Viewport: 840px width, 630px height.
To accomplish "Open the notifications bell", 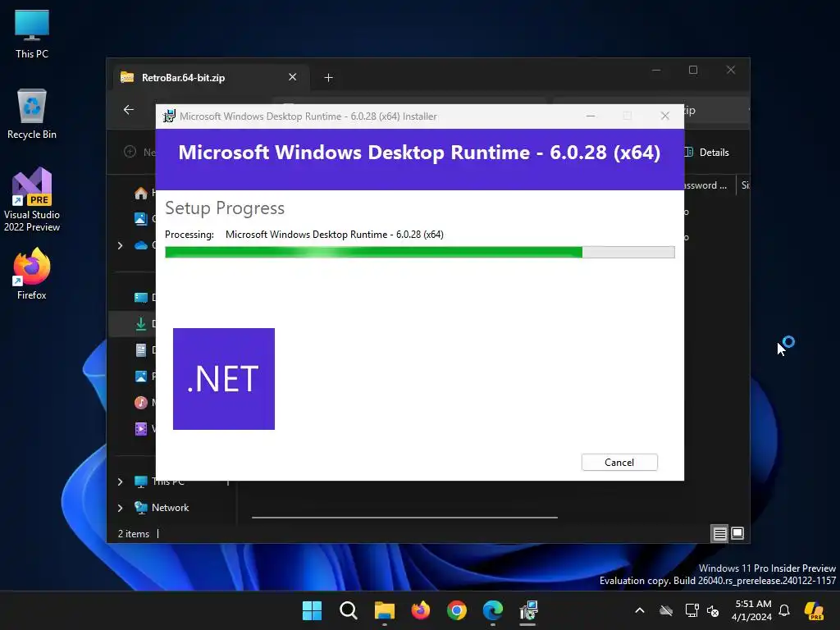I will click(784, 610).
